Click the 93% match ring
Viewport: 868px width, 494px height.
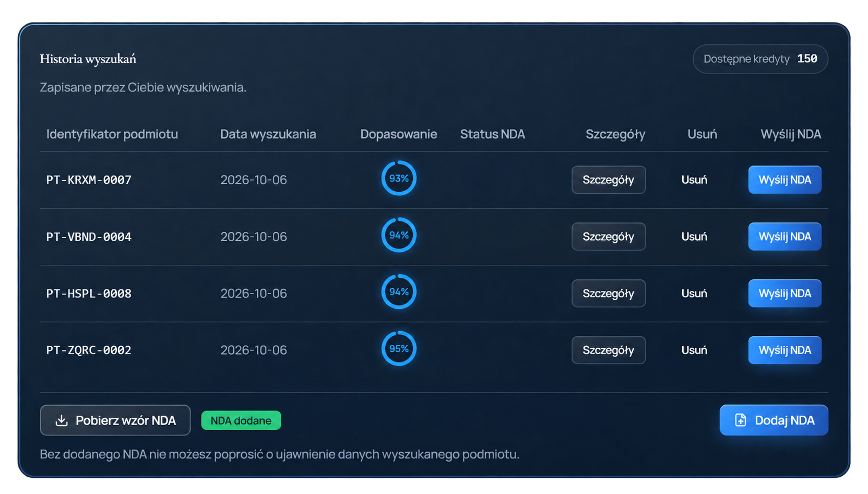point(399,178)
